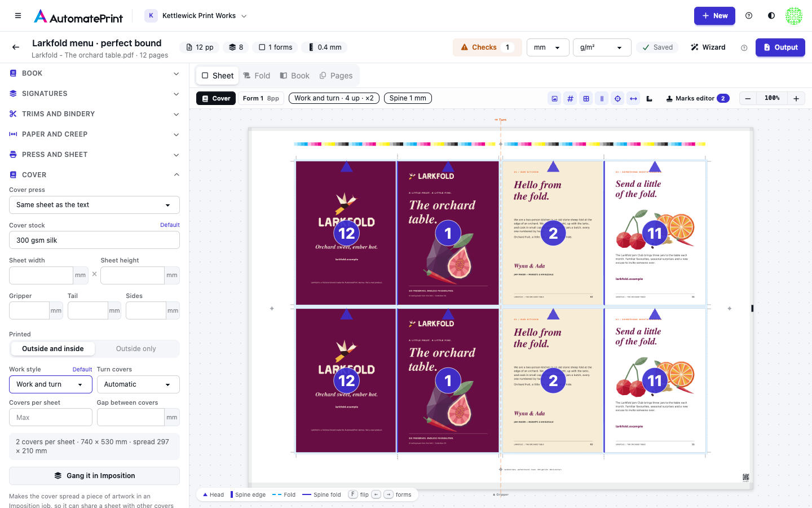The image size is (812, 508).
Task: Toggle the horizontal dimensions arrow icon
Action: [634, 99]
